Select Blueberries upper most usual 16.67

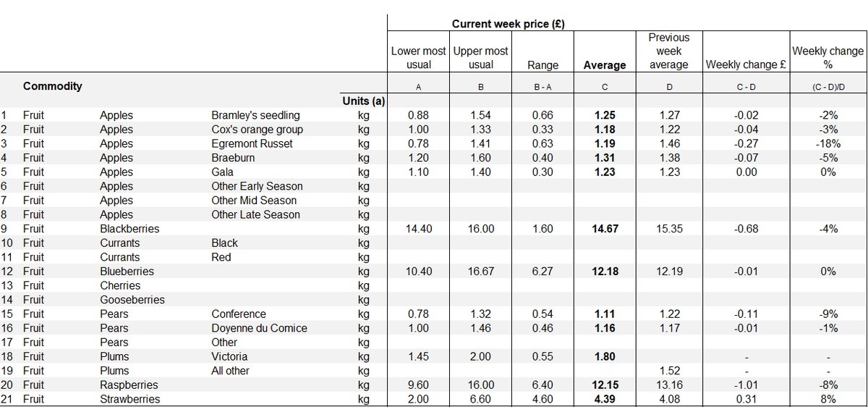tap(481, 272)
